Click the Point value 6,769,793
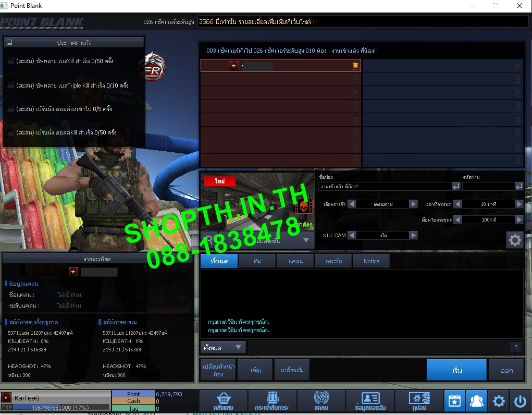This screenshot has width=532, height=415. [169, 394]
